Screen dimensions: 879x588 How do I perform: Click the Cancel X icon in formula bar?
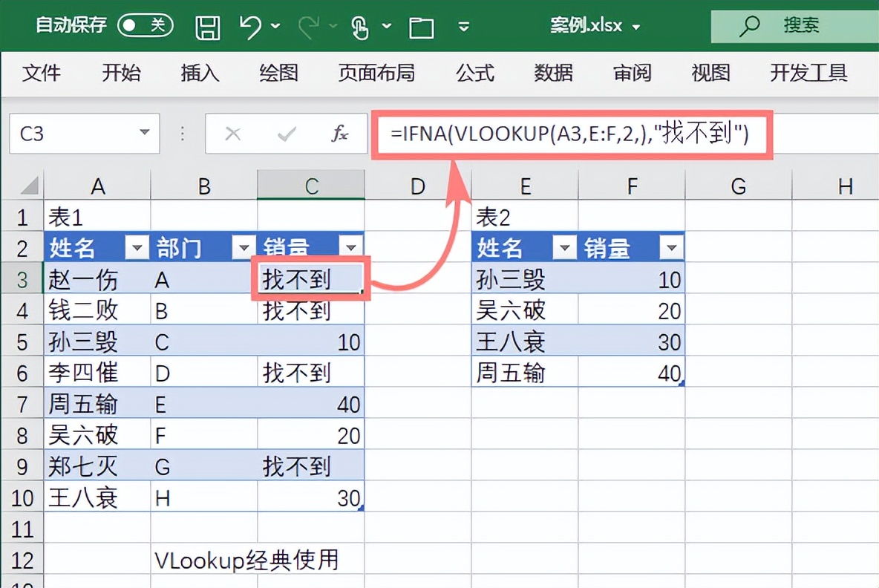232,134
